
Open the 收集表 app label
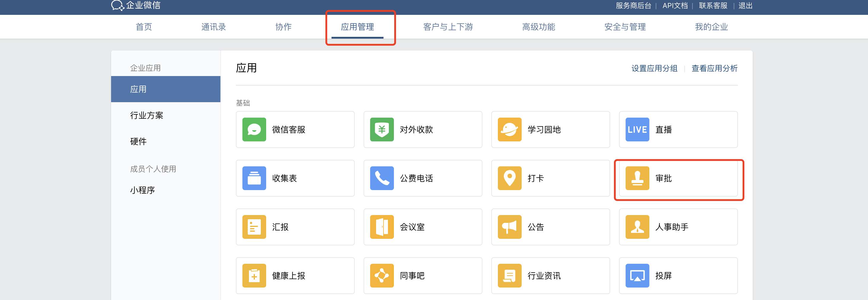284,178
